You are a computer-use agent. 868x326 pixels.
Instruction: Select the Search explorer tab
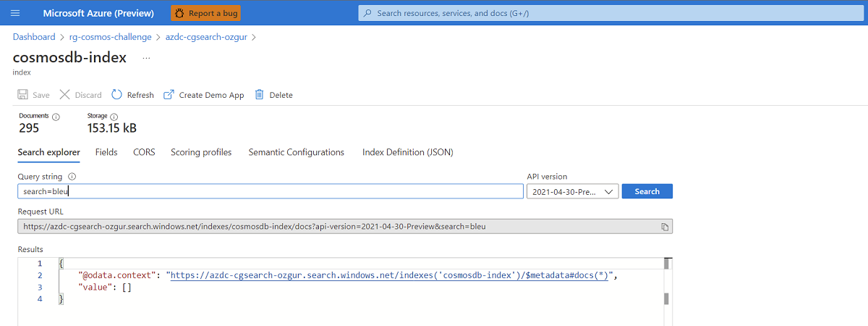point(49,152)
